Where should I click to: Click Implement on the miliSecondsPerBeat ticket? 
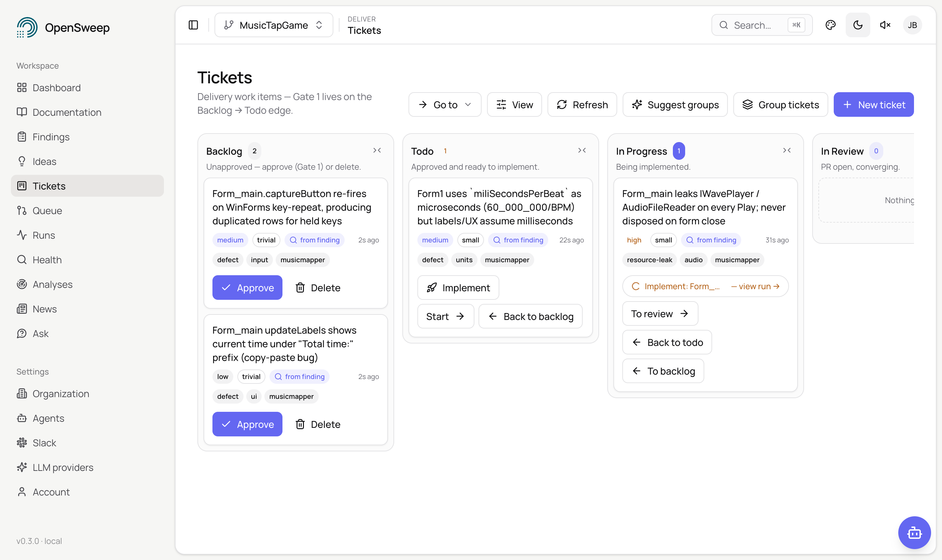(x=458, y=288)
